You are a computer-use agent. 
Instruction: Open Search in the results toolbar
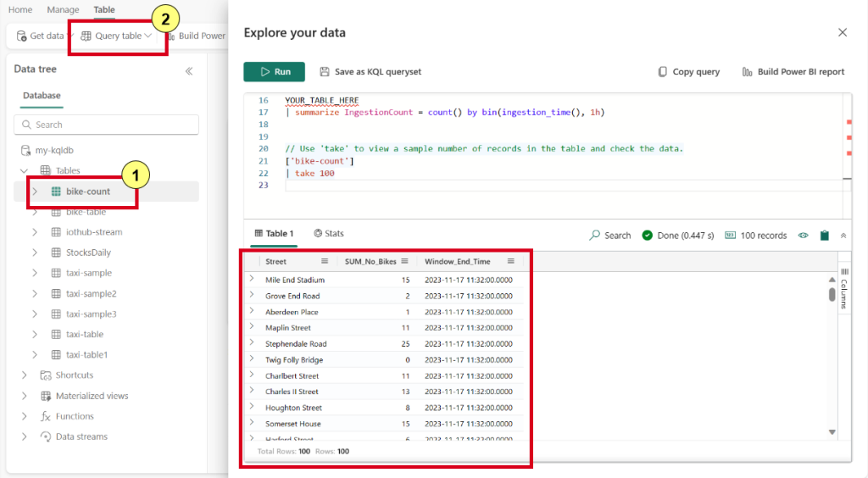609,236
